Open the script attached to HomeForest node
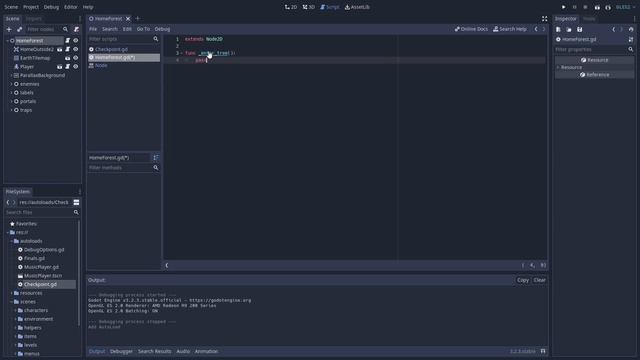 click(68, 40)
